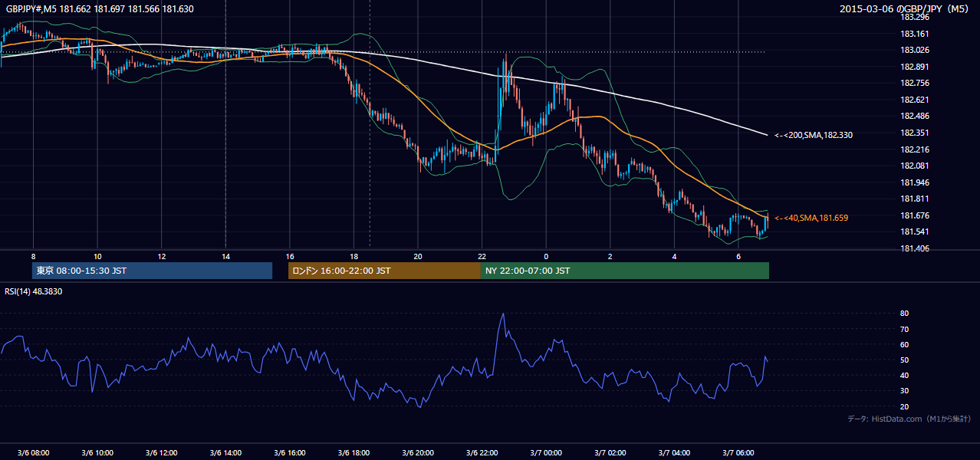Viewport: 980px width, 460px height.
Task: Click the bottom date label 3/7 00:00
Action: pyautogui.click(x=546, y=452)
